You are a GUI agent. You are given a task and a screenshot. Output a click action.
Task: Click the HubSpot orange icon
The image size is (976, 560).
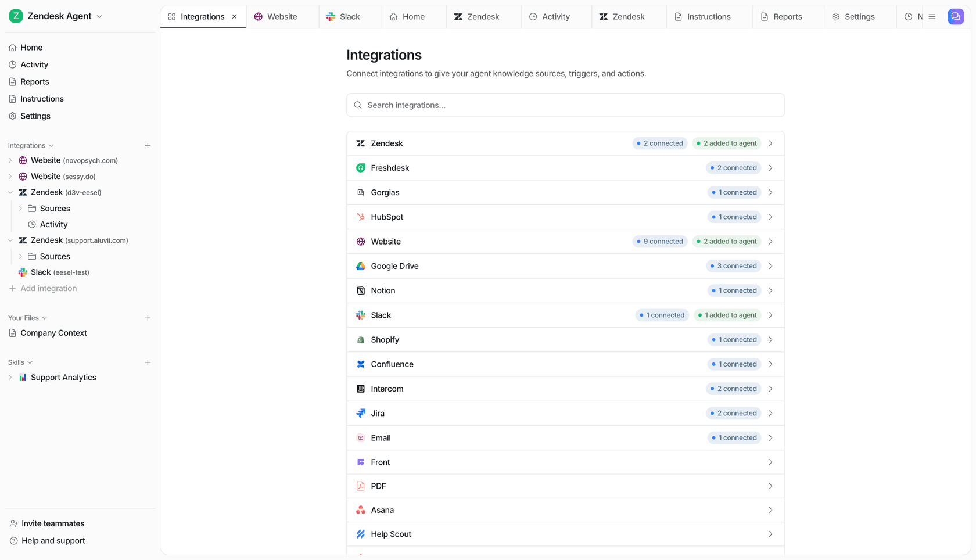click(x=361, y=217)
